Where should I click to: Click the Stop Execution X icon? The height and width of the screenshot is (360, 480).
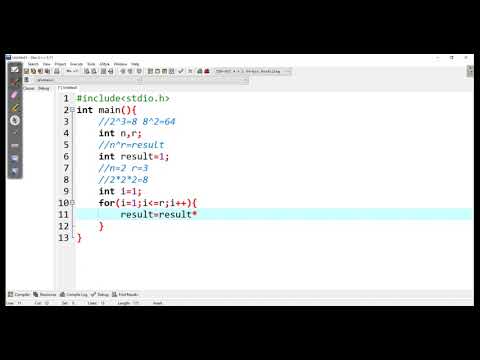(x=190, y=71)
